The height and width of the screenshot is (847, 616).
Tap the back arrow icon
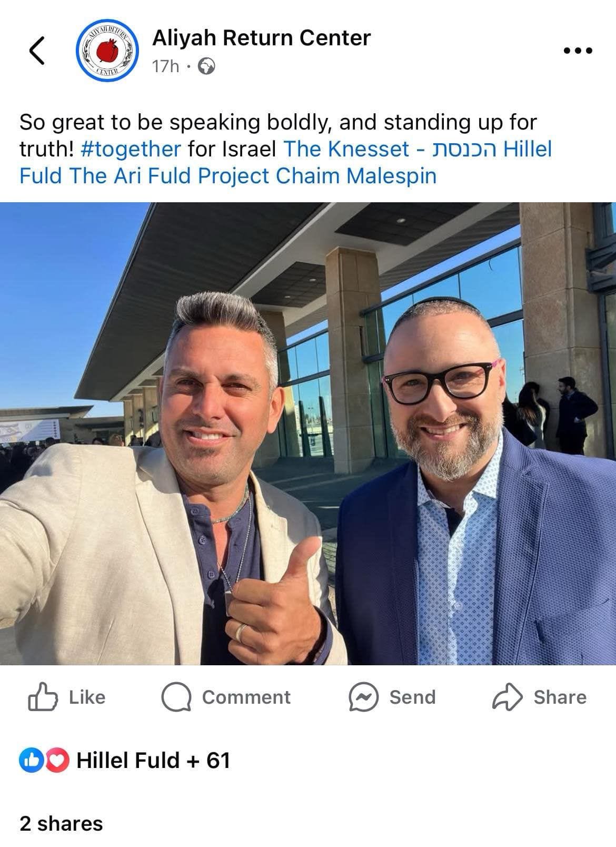tap(36, 51)
